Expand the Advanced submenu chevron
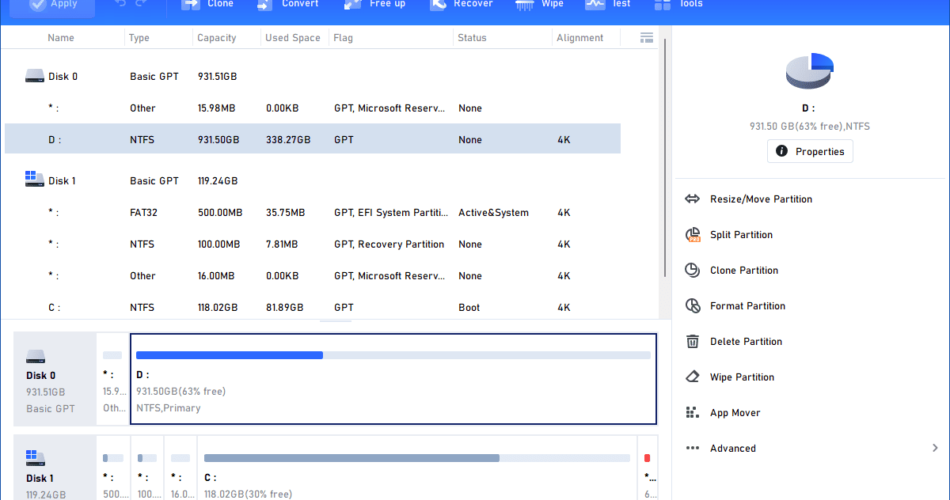Viewport: 950px width, 500px height. pyautogui.click(x=935, y=448)
